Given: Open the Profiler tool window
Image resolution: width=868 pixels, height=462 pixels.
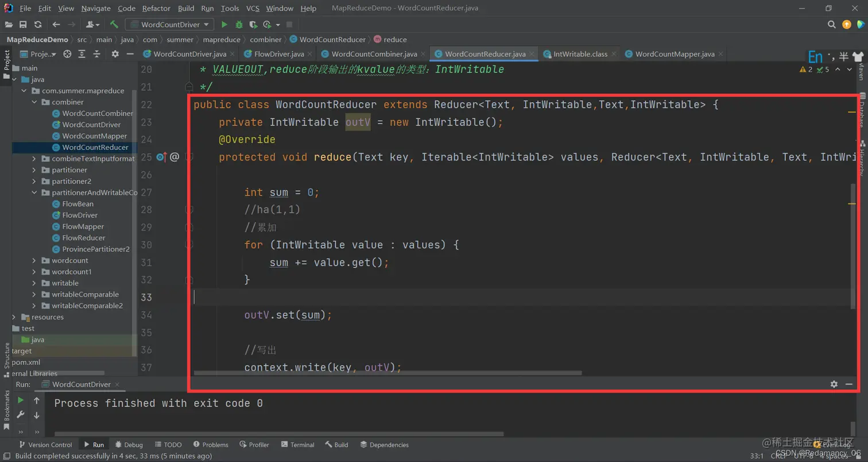Looking at the screenshot, I should coord(254,445).
